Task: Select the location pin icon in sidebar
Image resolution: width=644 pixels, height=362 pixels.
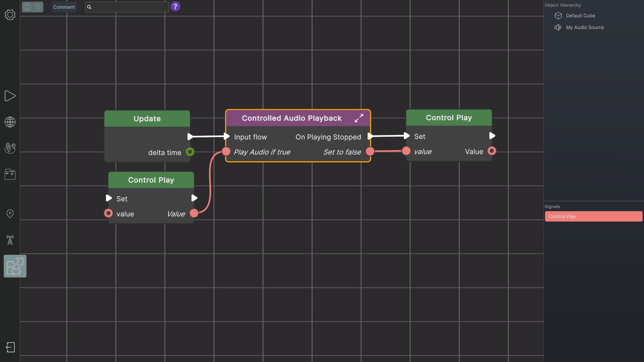Action: [x=10, y=214]
